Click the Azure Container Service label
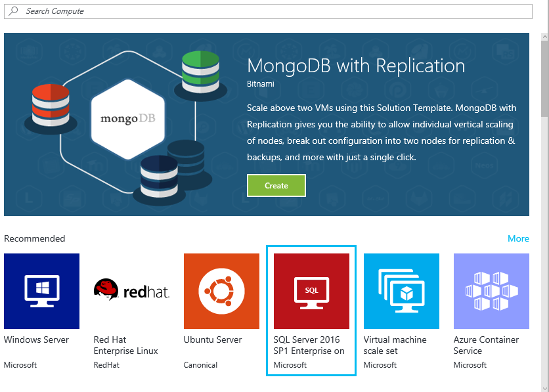This screenshot has height=392, width=549. point(486,345)
